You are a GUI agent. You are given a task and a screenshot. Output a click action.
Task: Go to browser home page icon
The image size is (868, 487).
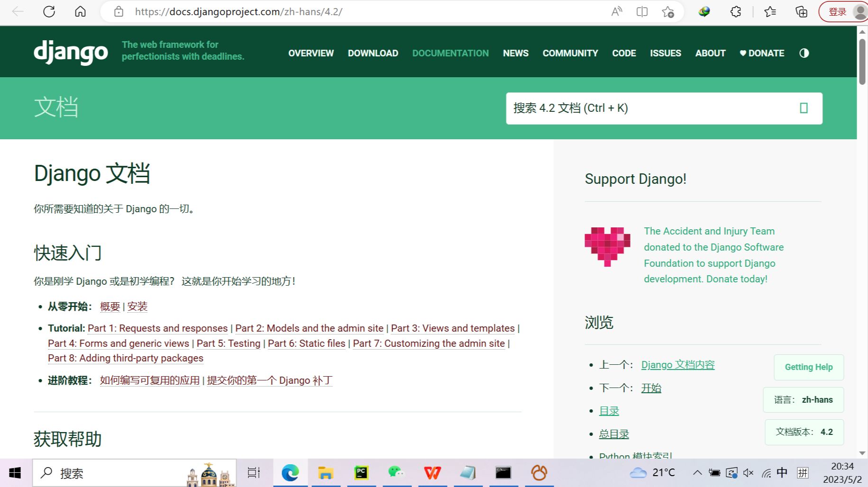point(81,11)
